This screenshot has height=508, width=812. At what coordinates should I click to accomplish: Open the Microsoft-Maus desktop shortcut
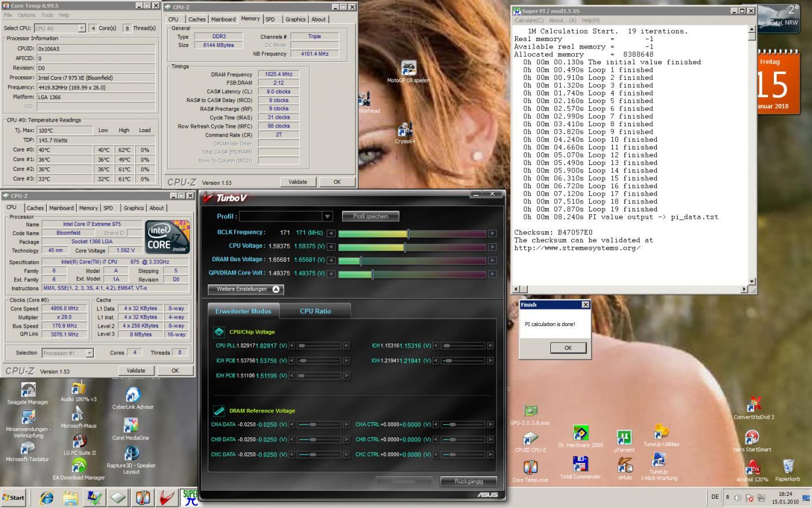[x=78, y=418]
